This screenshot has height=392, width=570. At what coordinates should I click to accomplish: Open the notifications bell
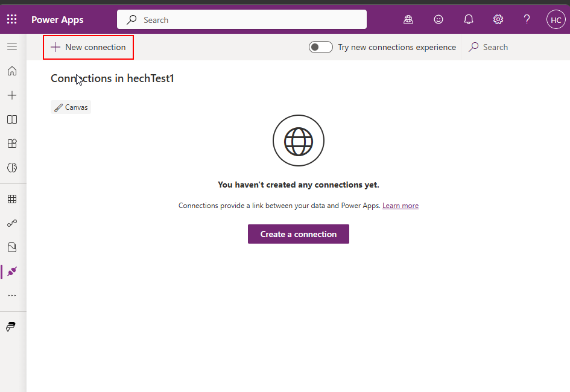click(469, 19)
